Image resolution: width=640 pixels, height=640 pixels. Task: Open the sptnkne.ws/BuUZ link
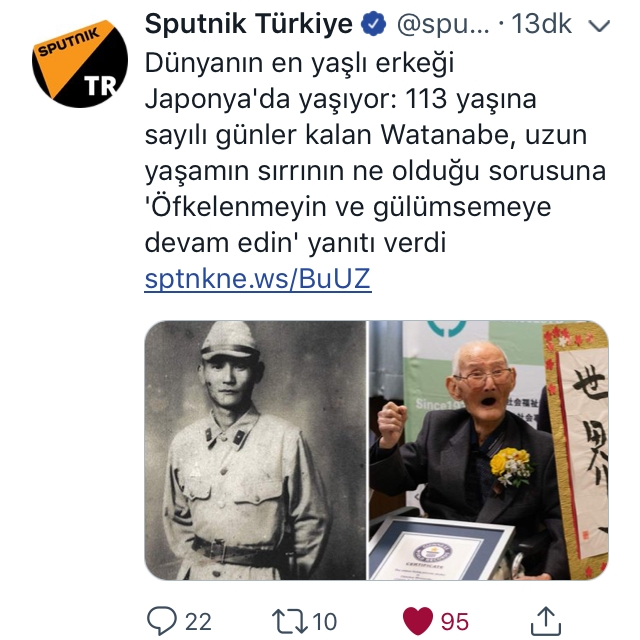[x=258, y=279]
